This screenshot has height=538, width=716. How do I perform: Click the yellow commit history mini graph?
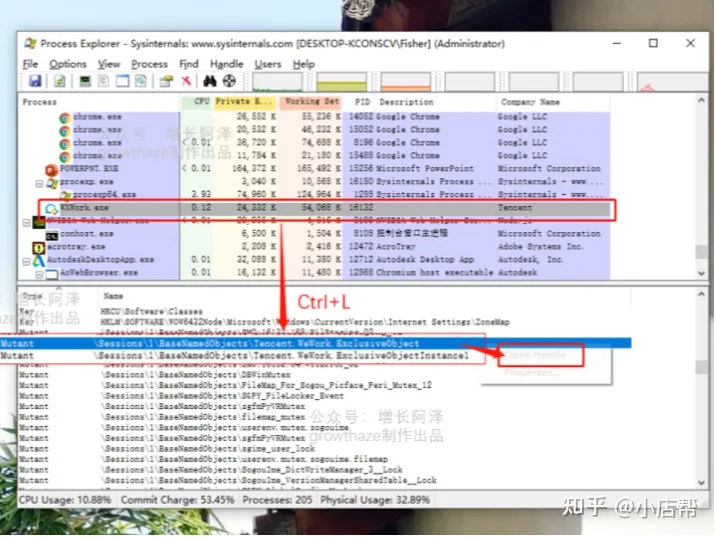pyautogui.click(x=342, y=82)
